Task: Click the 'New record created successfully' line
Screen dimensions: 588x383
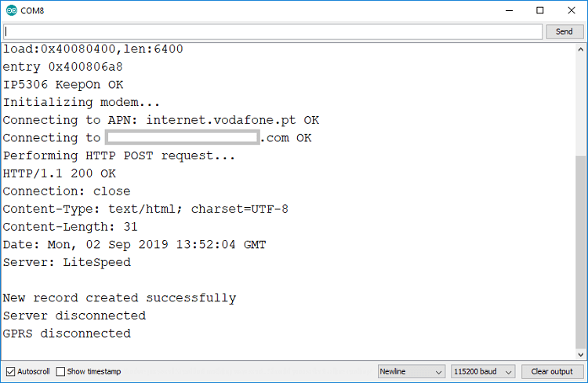Action: click(x=119, y=298)
